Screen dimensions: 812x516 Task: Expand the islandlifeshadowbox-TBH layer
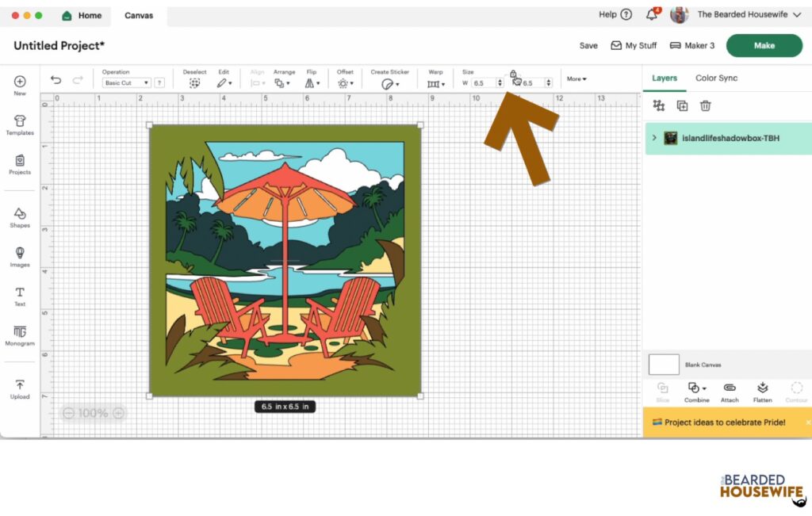tap(654, 138)
